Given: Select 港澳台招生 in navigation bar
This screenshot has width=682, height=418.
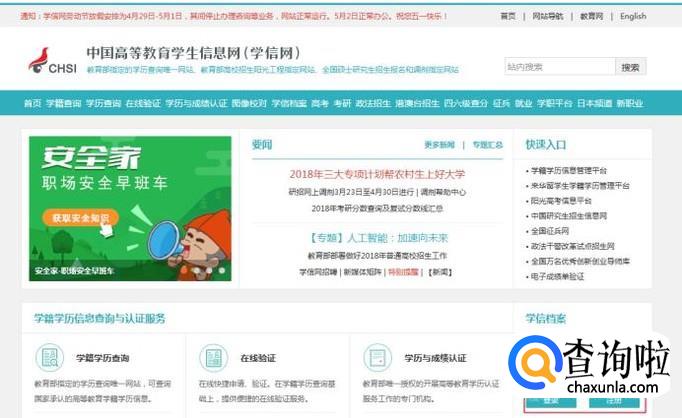Looking at the screenshot, I should [x=417, y=103].
